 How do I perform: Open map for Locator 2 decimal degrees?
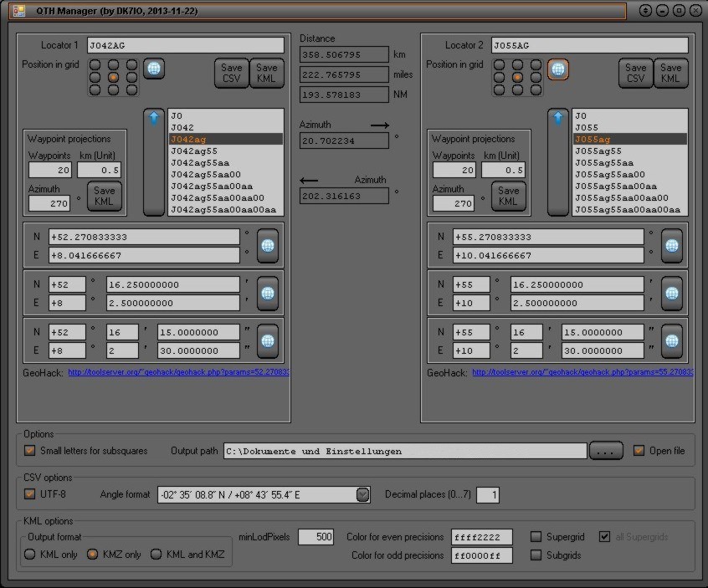tap(671, 245)
